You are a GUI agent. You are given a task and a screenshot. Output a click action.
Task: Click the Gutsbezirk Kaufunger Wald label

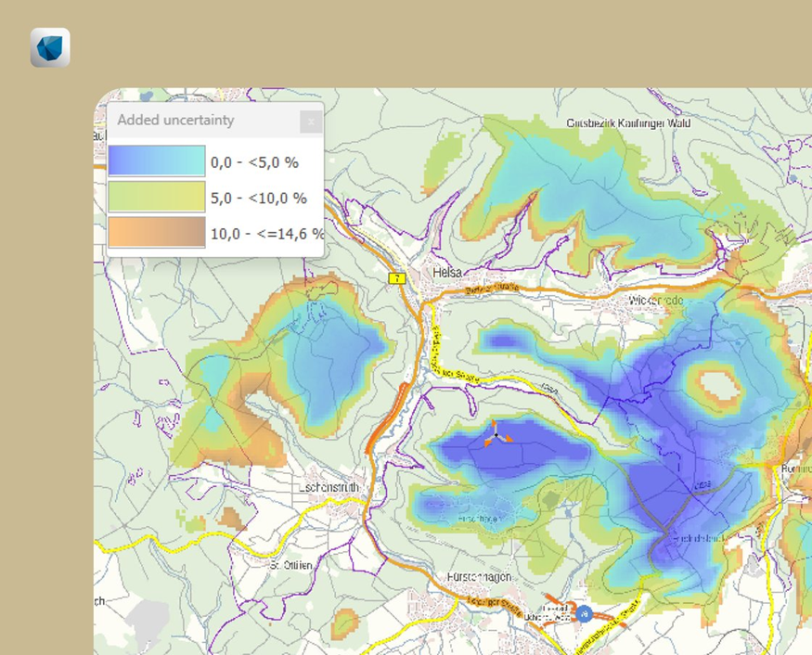tap(628, 123)
